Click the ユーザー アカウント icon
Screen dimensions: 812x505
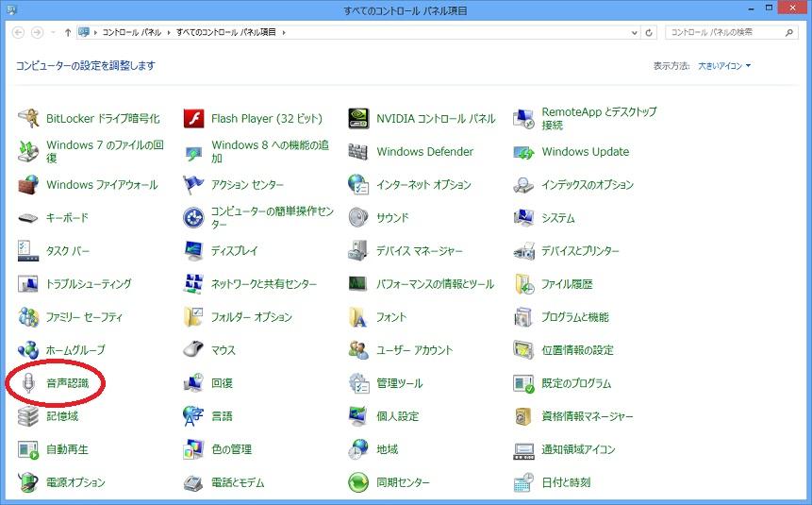click(358, 350)
